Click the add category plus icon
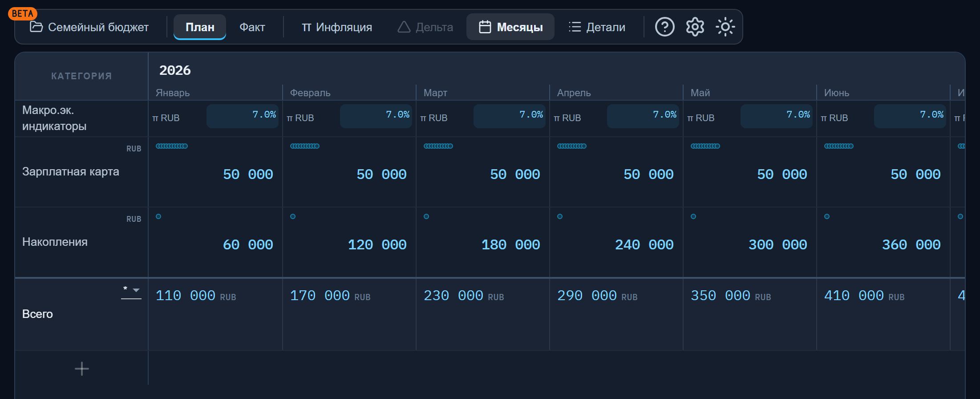 (x=82, y=368)
